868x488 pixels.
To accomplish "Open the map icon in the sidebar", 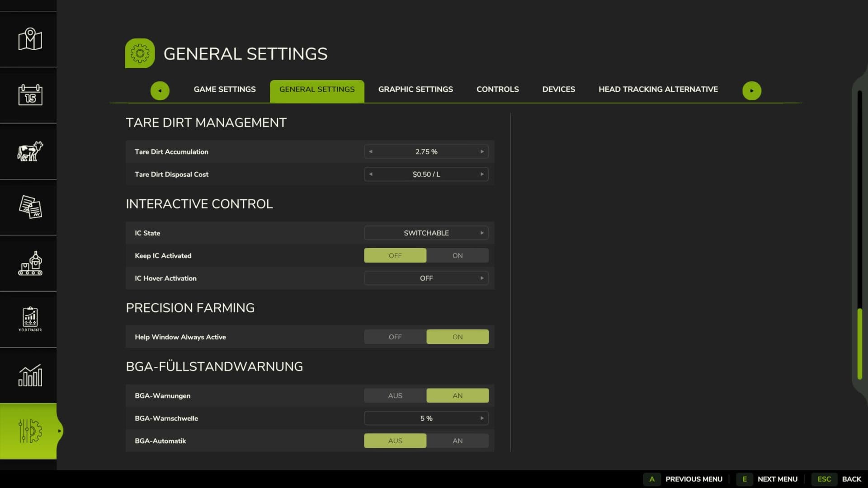I will tap(30, 39).
